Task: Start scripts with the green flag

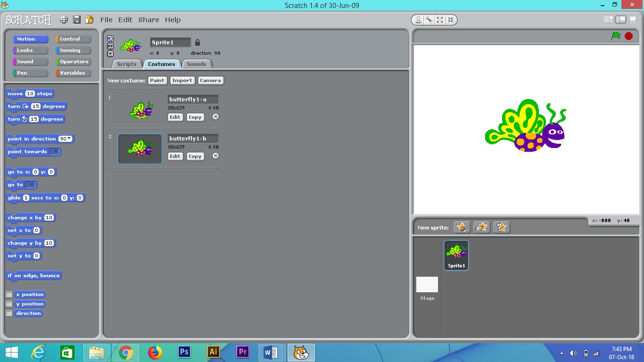Action: (x=616, y=35)
